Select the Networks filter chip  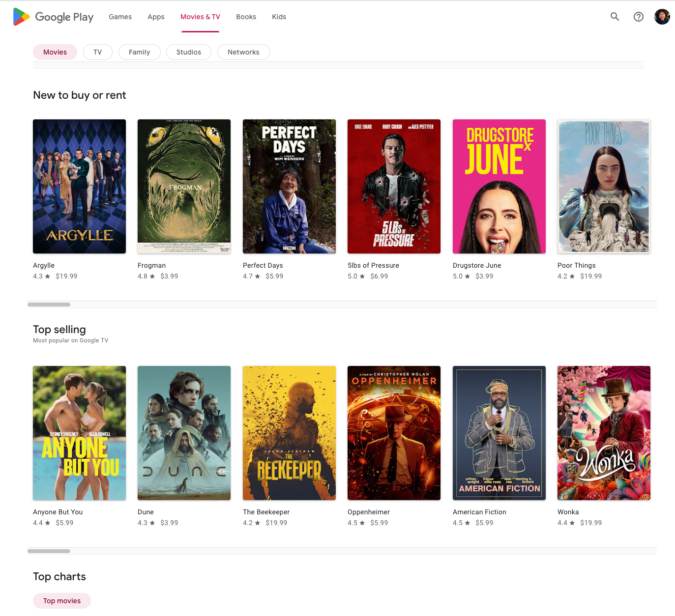click(243, 52)
